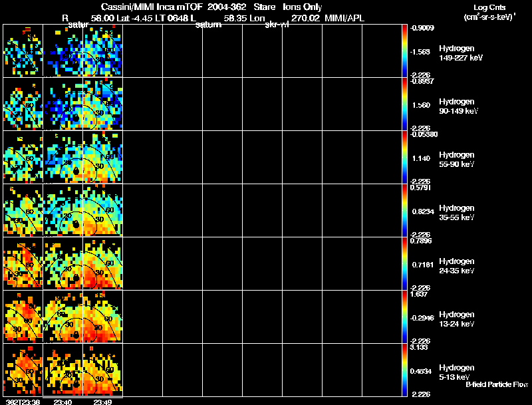Image resolution: width=532 pixels, height=405 pixels.
Task: Select the 'Hydrogen 5-13 keV' label
Action: click(457, 372)
